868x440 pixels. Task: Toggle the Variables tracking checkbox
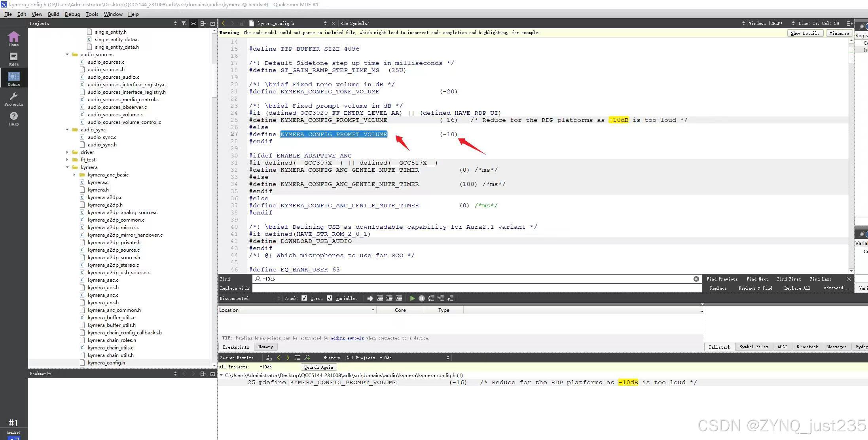(330, 298)
